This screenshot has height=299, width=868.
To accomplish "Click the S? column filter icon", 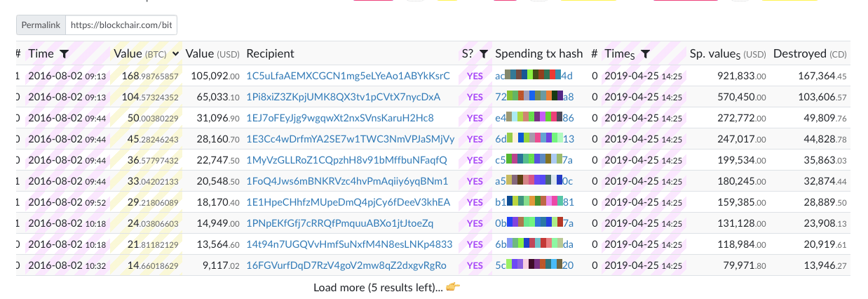I will point(483,53).
